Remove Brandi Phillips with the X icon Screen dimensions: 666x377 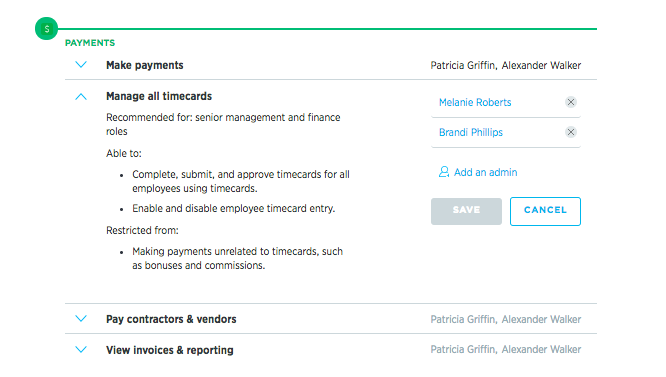(x=570, y=132)
